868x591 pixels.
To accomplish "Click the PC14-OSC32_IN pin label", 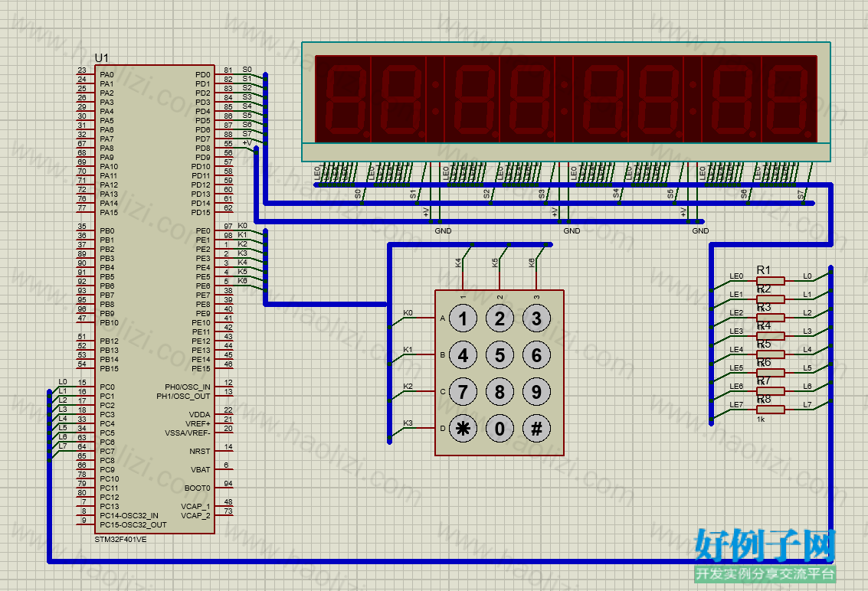I will [x=129, y=515].
